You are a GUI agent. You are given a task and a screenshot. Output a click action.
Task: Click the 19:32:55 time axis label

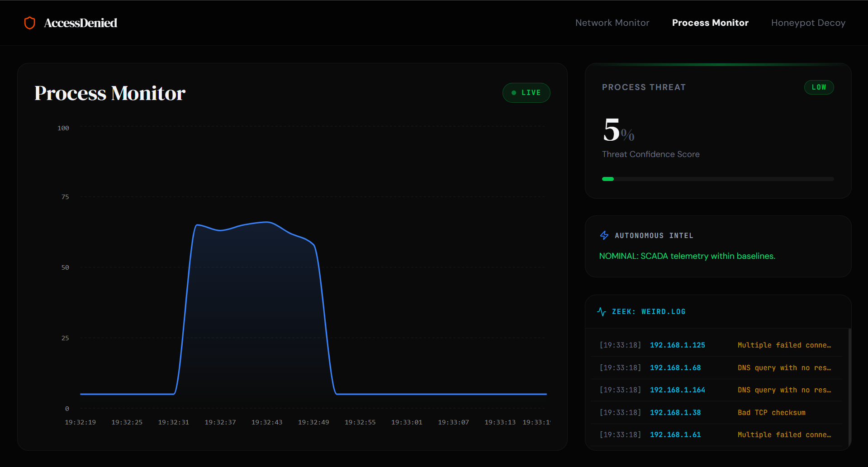coord(360,422)
